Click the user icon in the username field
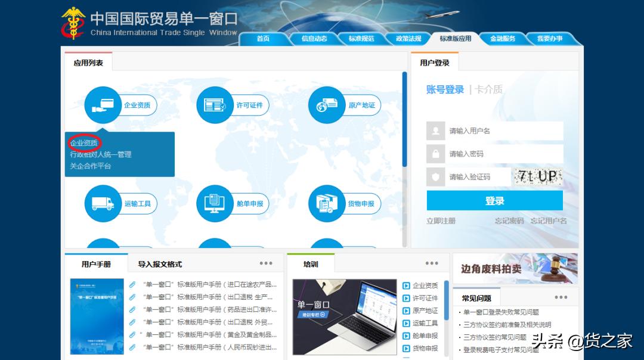644x360 pixels. (435, 131)
